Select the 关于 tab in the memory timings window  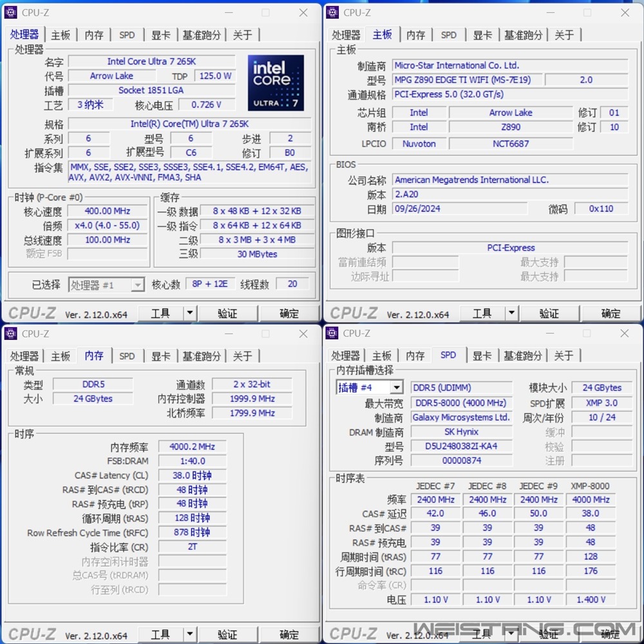(x=243, y=356)
